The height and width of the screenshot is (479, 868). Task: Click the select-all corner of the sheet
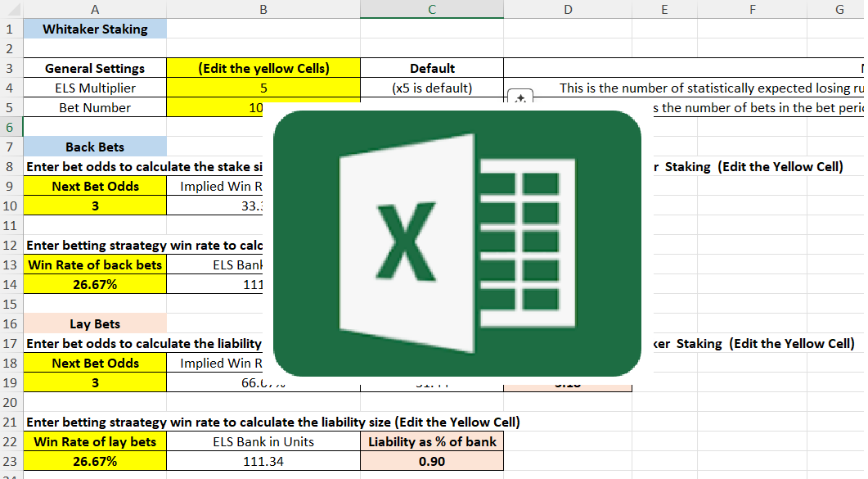pos(11,9)
